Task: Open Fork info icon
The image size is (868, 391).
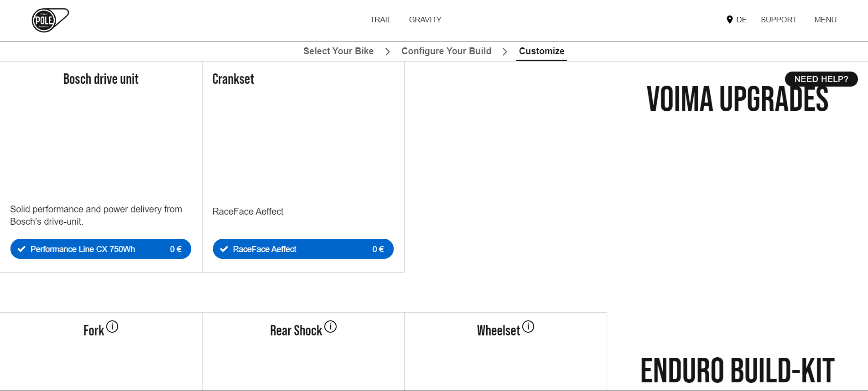Action: [112, 326]
